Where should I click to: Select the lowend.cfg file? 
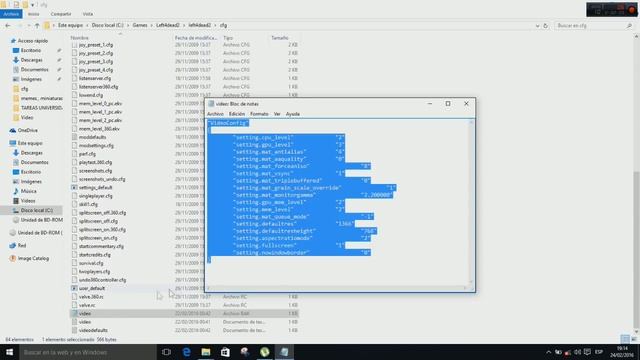(x=91, y=95)
